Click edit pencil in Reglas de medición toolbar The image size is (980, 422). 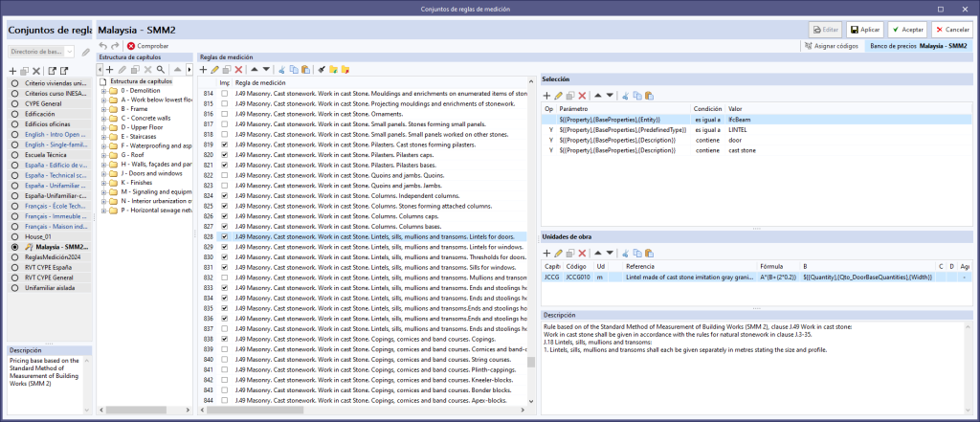point(214,70)
